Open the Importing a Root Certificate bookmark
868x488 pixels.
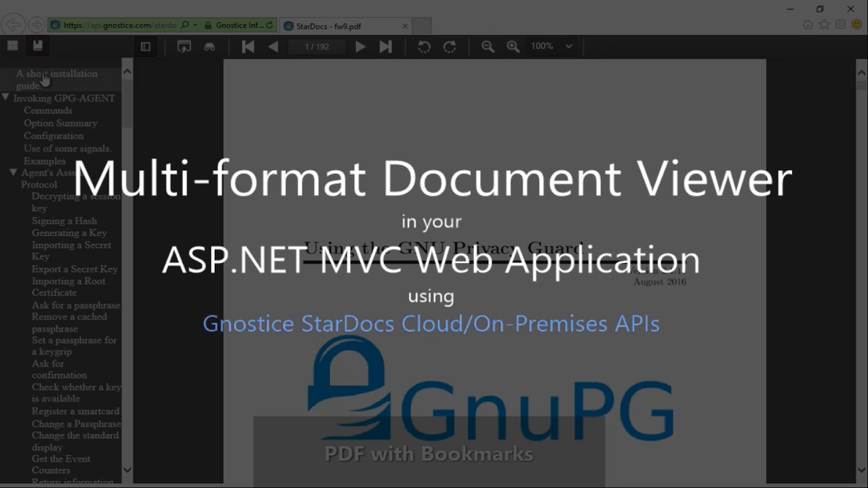pos(68,287)
